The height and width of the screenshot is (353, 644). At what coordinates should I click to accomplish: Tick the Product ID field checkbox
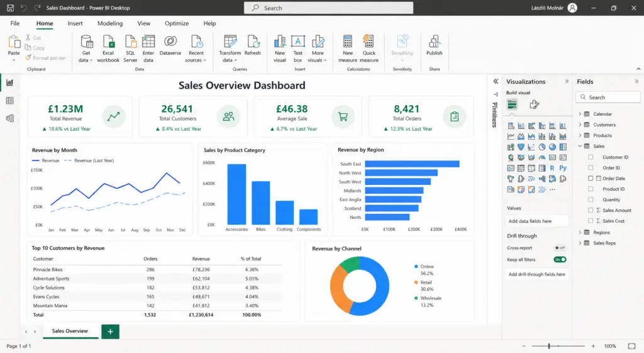[591, 189]
